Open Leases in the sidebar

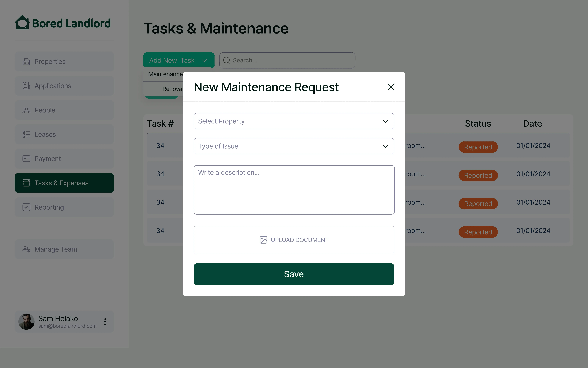(x=64, y=134)
